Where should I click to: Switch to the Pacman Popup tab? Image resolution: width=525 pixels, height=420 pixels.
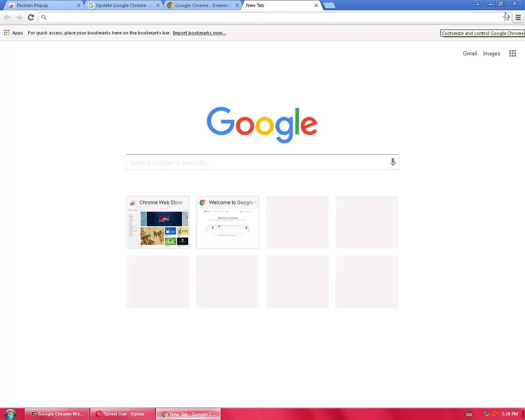point(43,5)
